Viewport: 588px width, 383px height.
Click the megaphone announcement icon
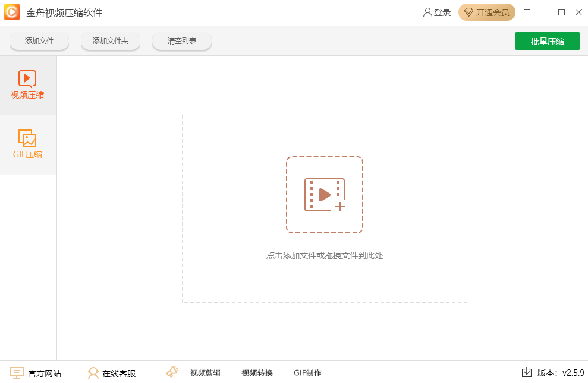tap(172, 372)
